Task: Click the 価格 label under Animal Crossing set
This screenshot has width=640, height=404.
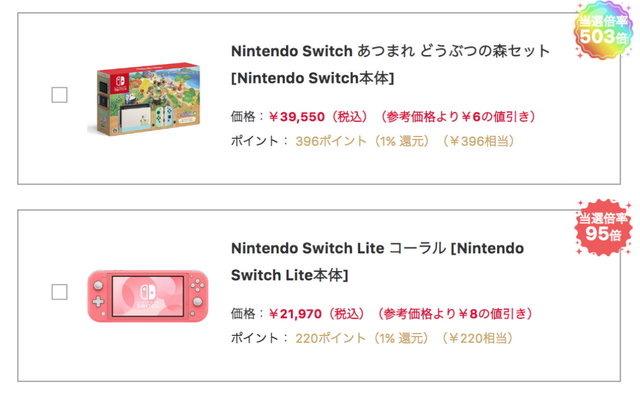Action: coord(244,116)
